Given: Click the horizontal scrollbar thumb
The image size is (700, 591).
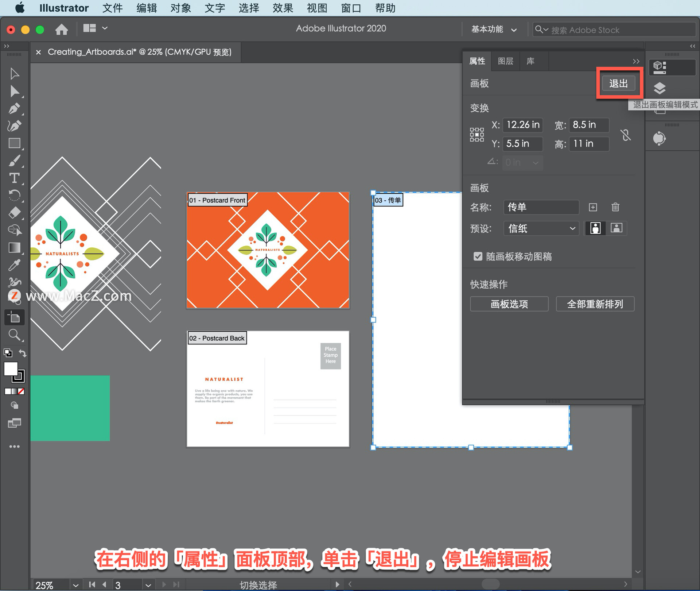Looking at the screenshot, I should tap(490, 584).
